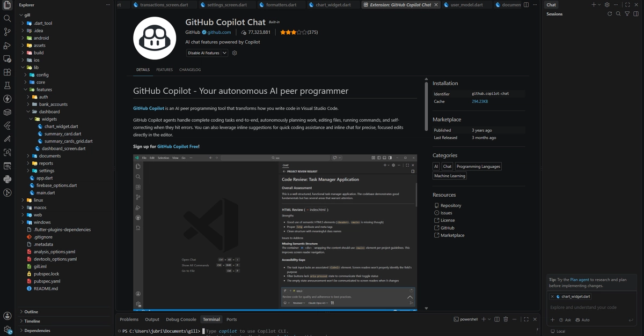Image resolution: width=644 pixels, height=336 pixels.
Task: Maximize the Chat panel
Action: tap(627, 5)
